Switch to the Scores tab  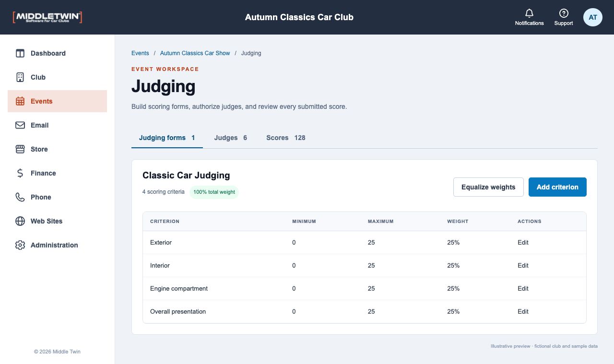tap(286, 138)
